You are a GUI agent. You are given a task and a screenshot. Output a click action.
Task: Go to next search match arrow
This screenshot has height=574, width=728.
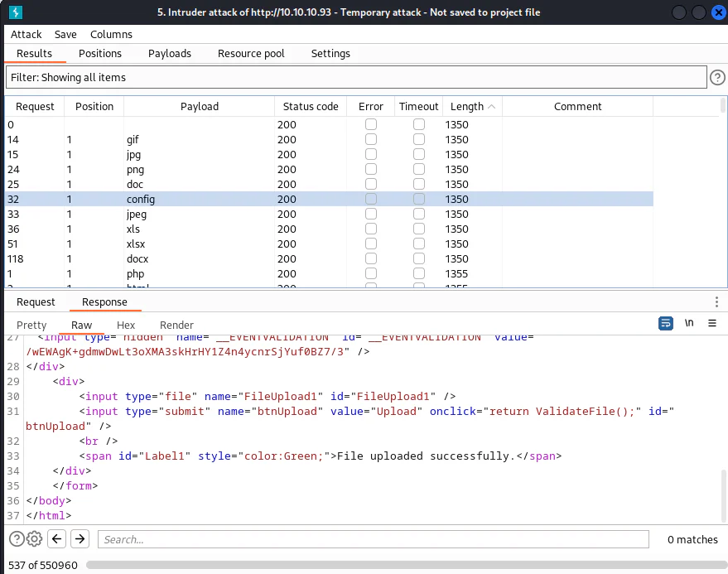(x=80, y=538)
